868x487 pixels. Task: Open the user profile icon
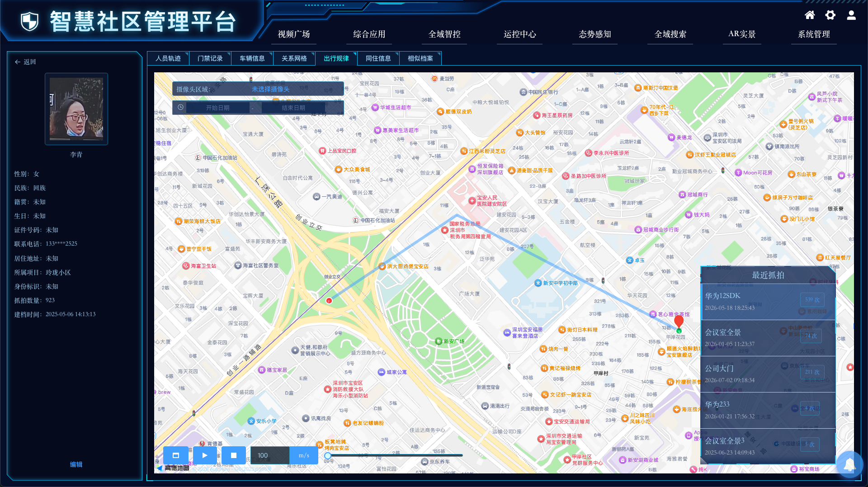coord(851,15)
